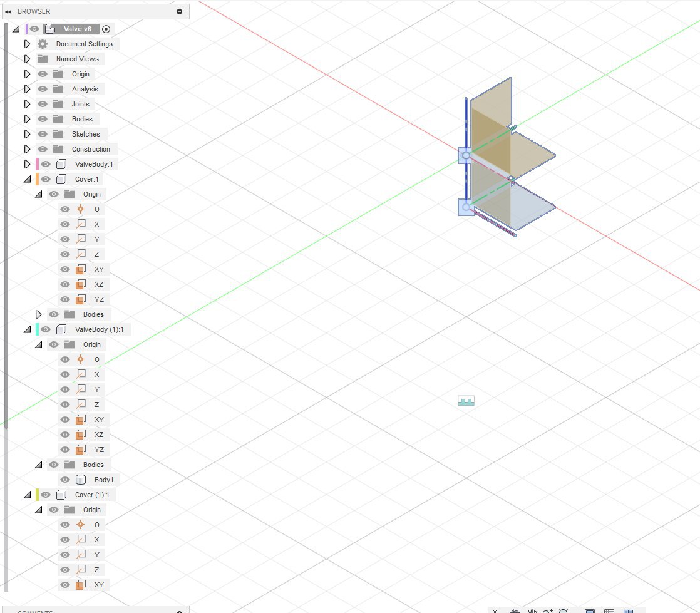The height and width of the screenshot is (613, 700).
Task: Select origin point icon O in Cover (1):1
Action: (80, 525)
